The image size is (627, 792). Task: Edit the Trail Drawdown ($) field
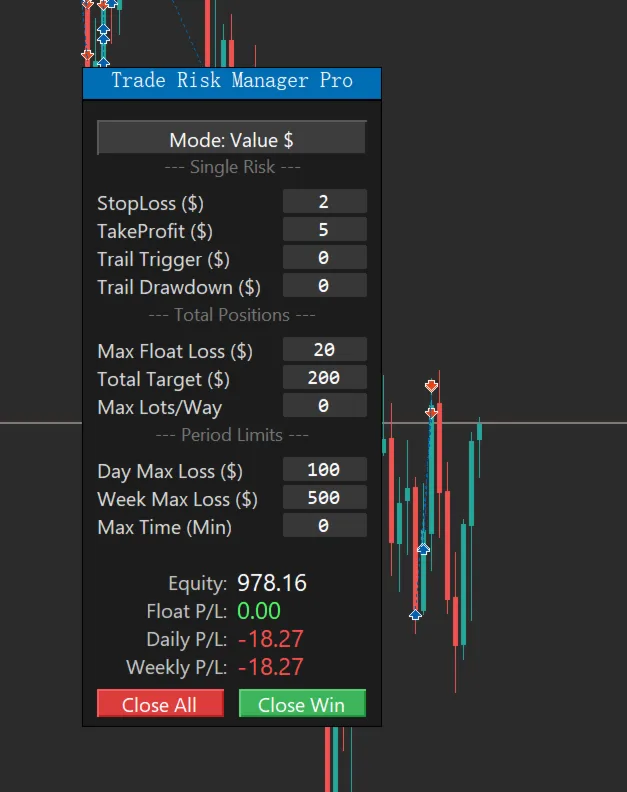click(324, 285)
